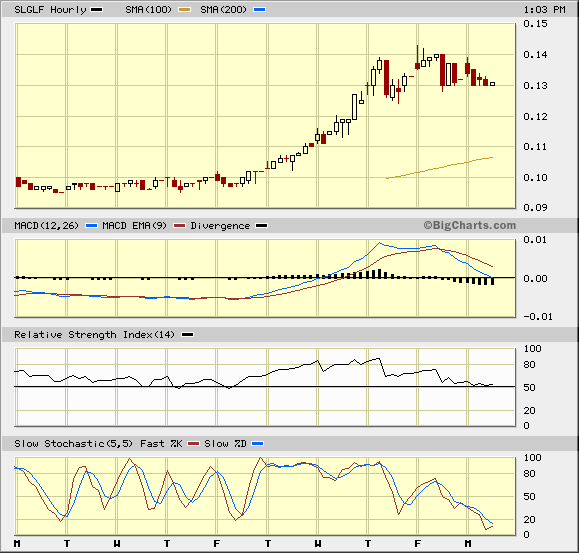Click the red MACD EMA(9) legend swatch
Viewport: 579px width, 553px height.
tap(179, 226)
